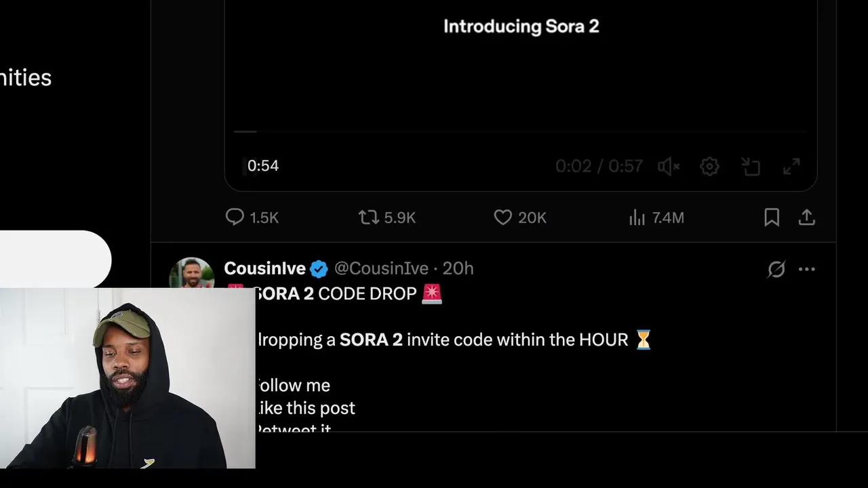Open video settings gear menu

[x=709, y=166]
